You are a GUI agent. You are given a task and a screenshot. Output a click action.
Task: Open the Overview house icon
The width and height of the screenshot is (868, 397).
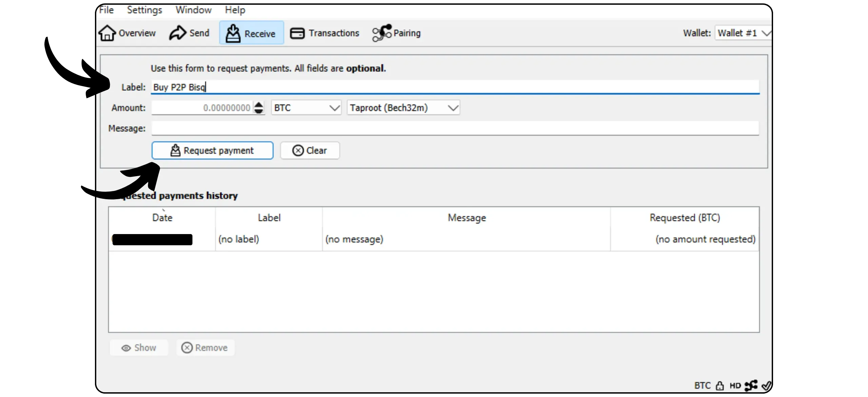click(107, 33)
